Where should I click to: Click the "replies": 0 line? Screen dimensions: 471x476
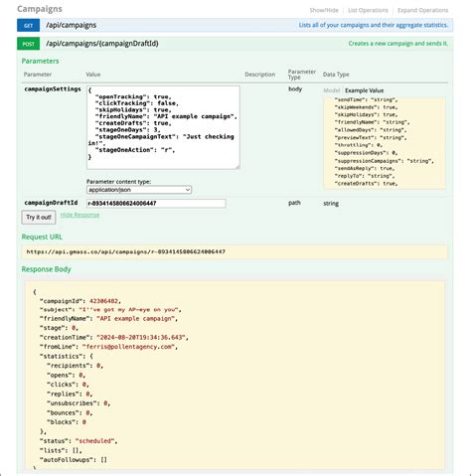click(70, 395)
